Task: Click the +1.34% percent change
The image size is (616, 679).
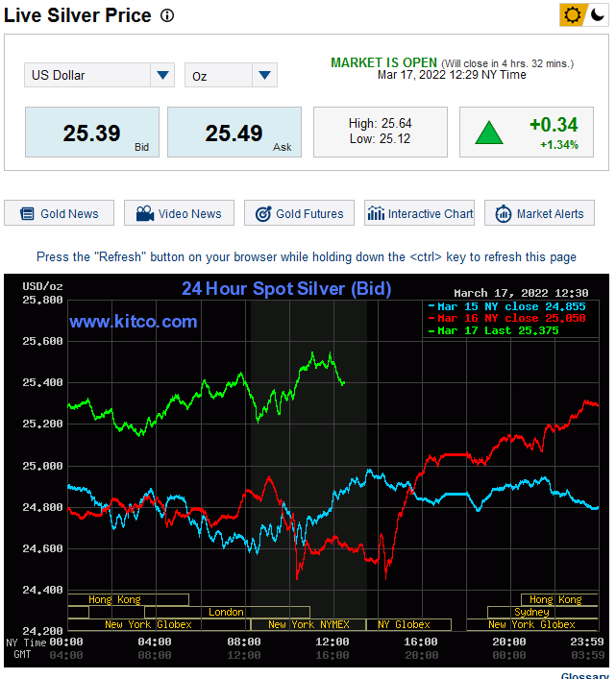Action: (558, 145)
